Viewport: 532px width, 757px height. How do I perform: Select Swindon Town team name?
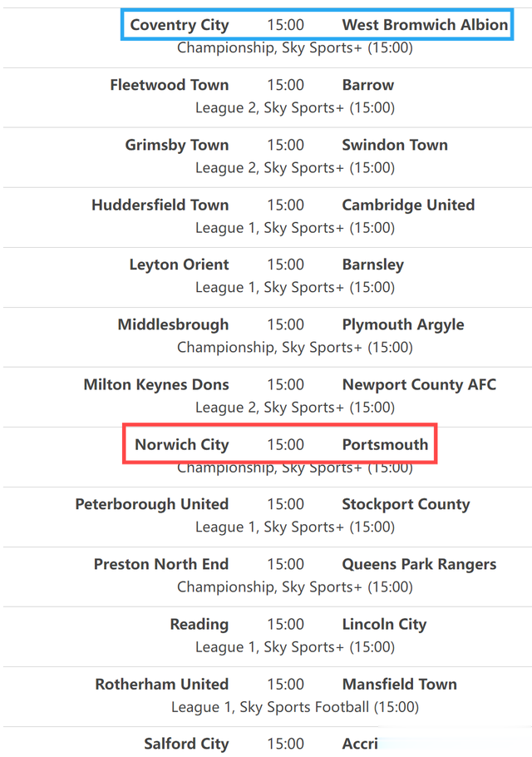click(395, 145)
